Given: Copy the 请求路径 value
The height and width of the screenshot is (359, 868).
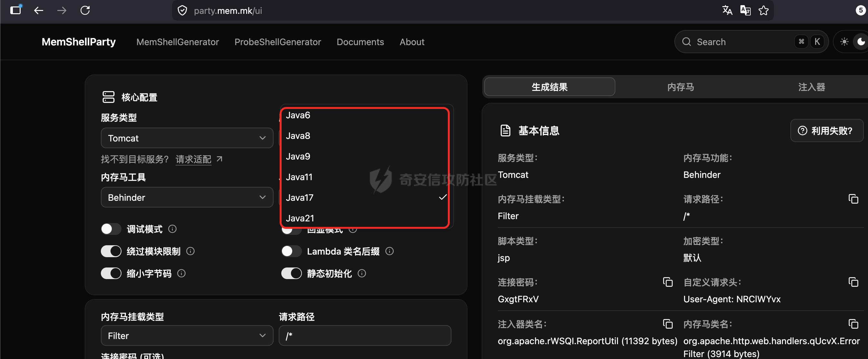Looking at the screenshot, I should point(853,199).
